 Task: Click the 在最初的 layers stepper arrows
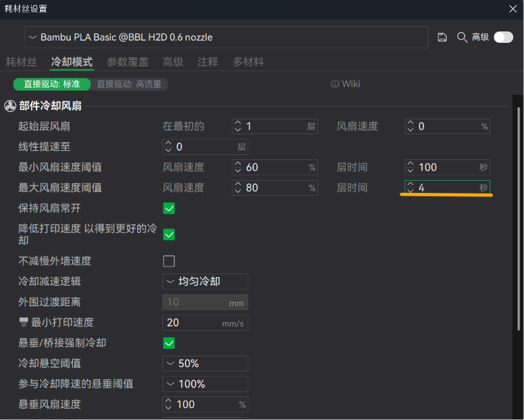coord(237,126)
